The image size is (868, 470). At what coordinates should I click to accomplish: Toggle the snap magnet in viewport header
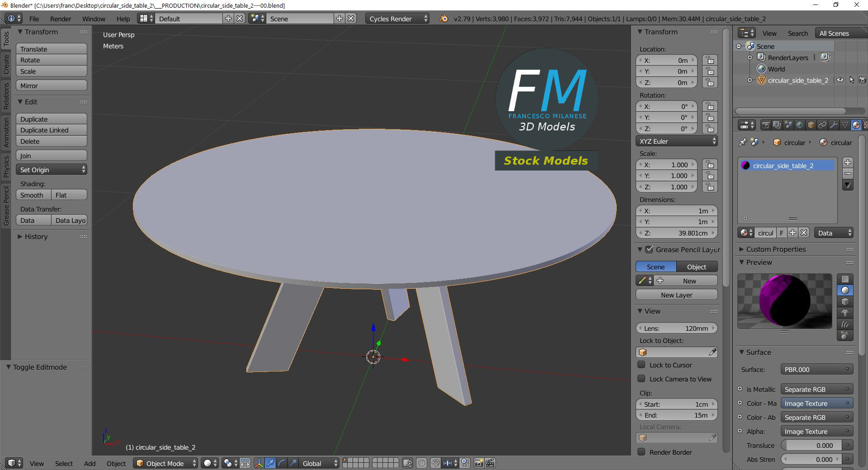tap(435, 463)
